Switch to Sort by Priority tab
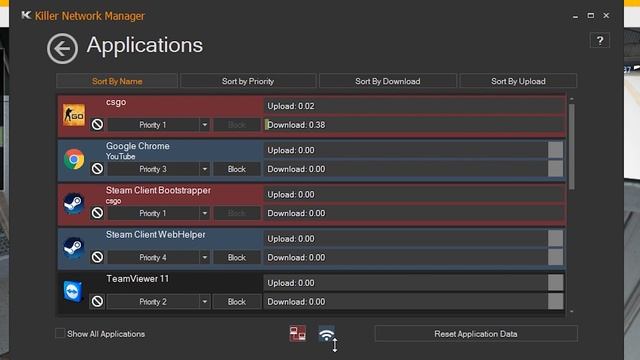The image size is (640, 360). [248, 81]
